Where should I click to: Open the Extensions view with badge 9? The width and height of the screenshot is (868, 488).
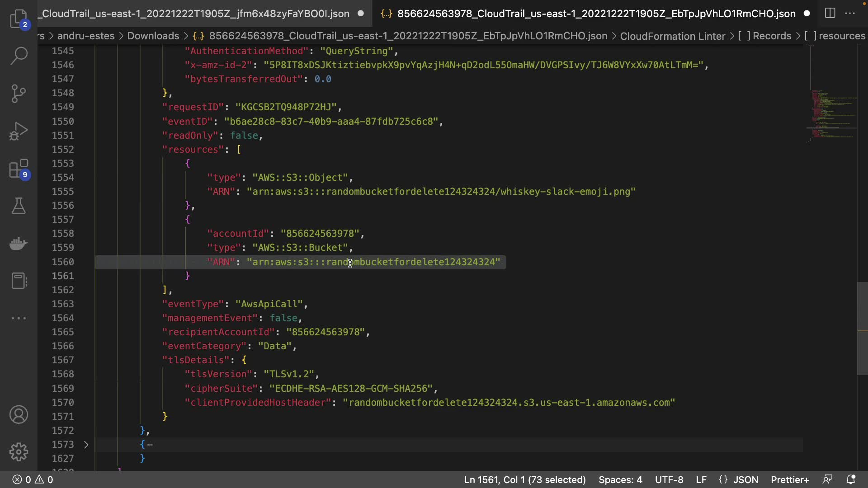pos(19,169)
